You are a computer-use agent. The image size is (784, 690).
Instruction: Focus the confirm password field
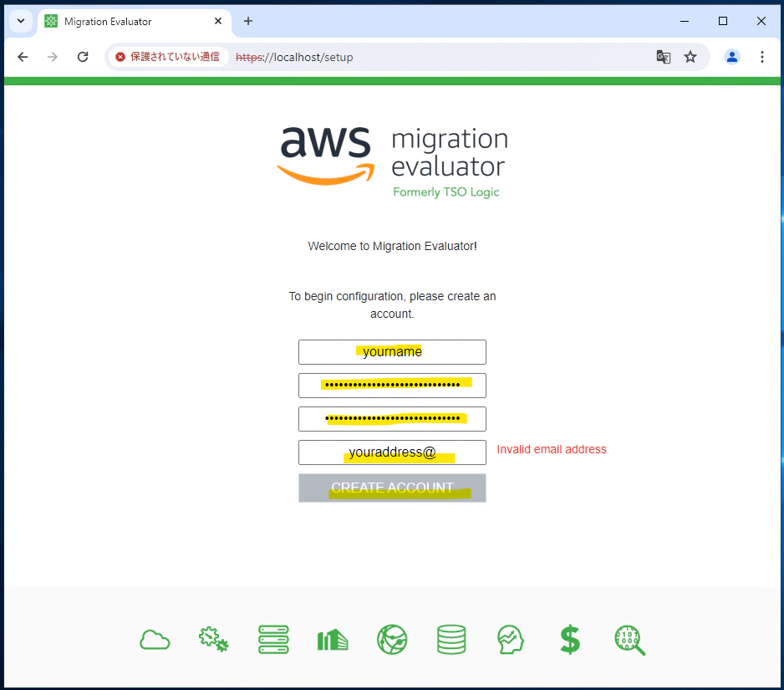pos(392,419)
